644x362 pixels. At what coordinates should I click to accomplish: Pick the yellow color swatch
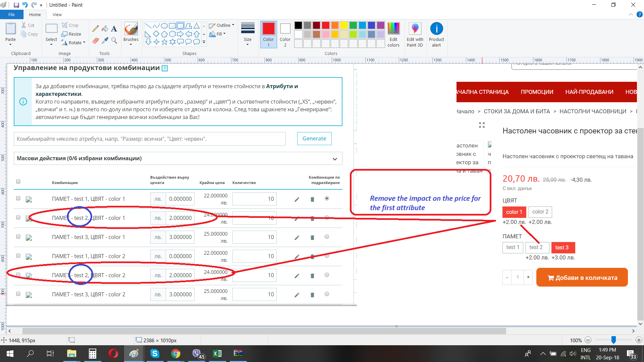click(344, 25)
